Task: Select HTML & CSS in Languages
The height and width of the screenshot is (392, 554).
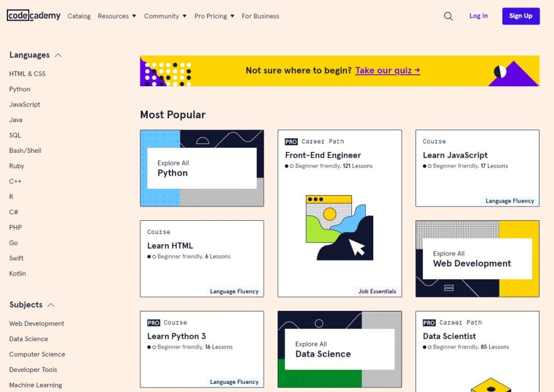Action: [x=27, y=74]
